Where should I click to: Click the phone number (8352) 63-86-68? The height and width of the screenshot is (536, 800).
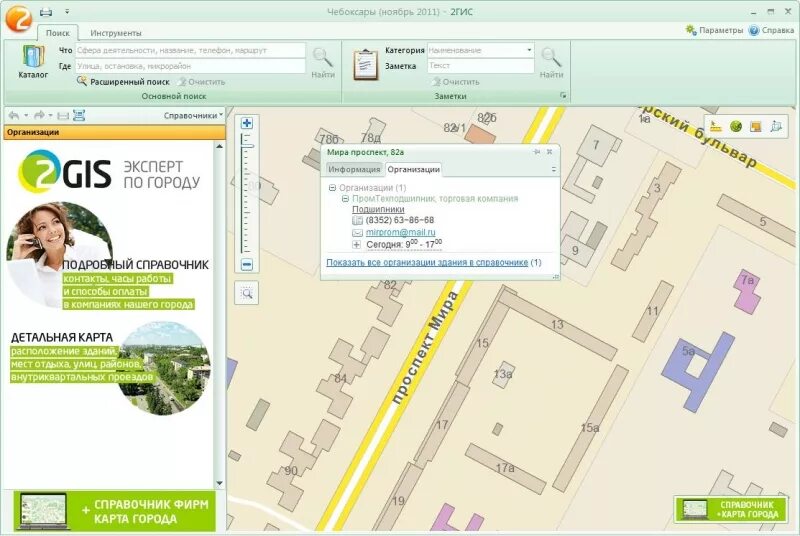pos(400,220)
